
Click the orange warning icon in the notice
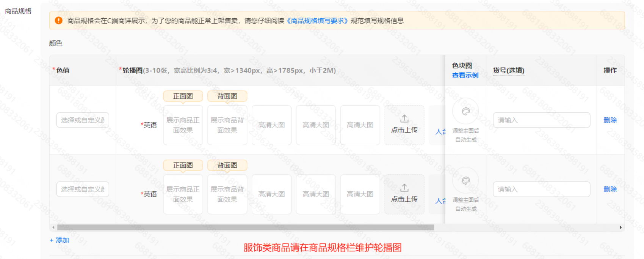58,21
